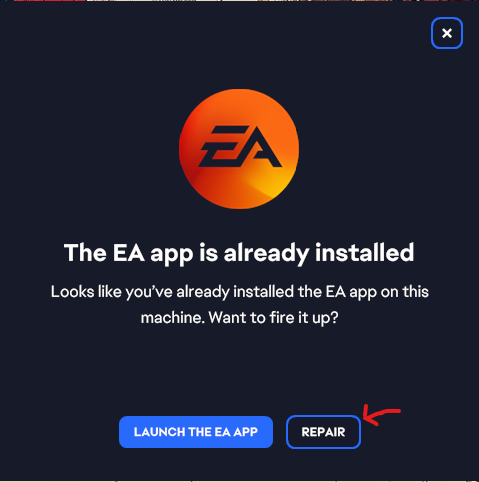This screenshot has width=479, height=482.
Task: Click the red hand-drawn arrow annotation
Action: point(381,415)
